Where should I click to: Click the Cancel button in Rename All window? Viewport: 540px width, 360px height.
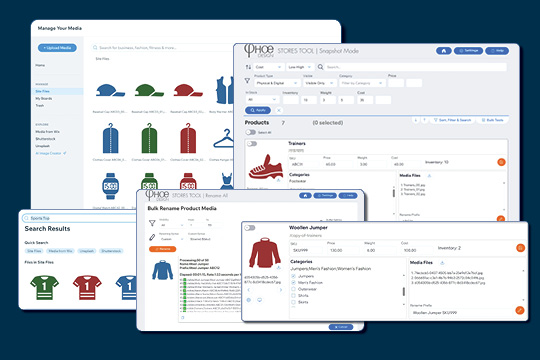[x=341, y=327]
